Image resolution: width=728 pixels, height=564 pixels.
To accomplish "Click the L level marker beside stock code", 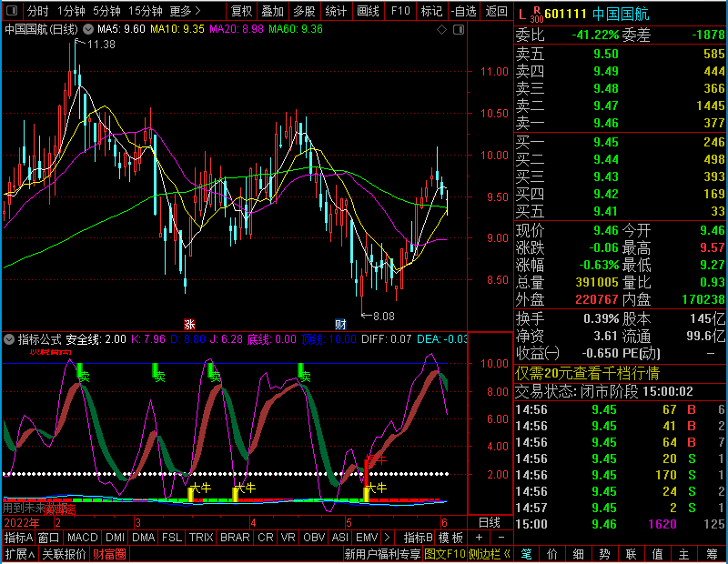I will tap(521, 15).
